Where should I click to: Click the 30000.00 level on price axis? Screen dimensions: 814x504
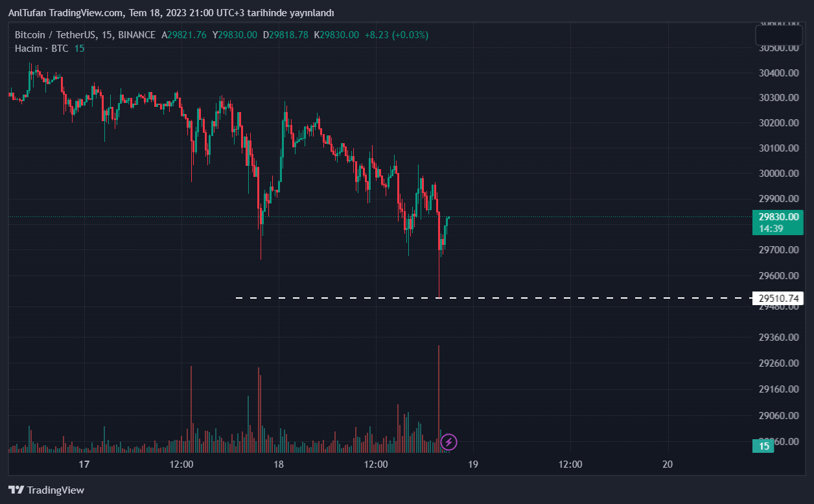778,174
